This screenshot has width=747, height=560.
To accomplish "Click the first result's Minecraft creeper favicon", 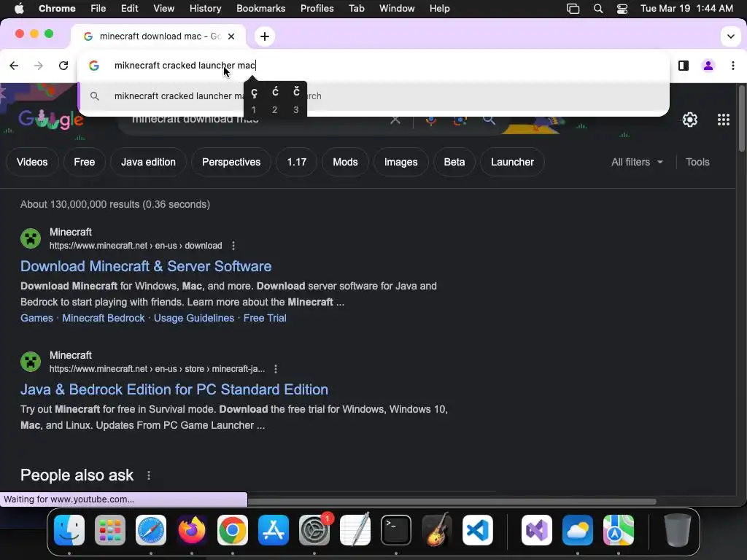I will pyautogui.click(x=31, y=238).
